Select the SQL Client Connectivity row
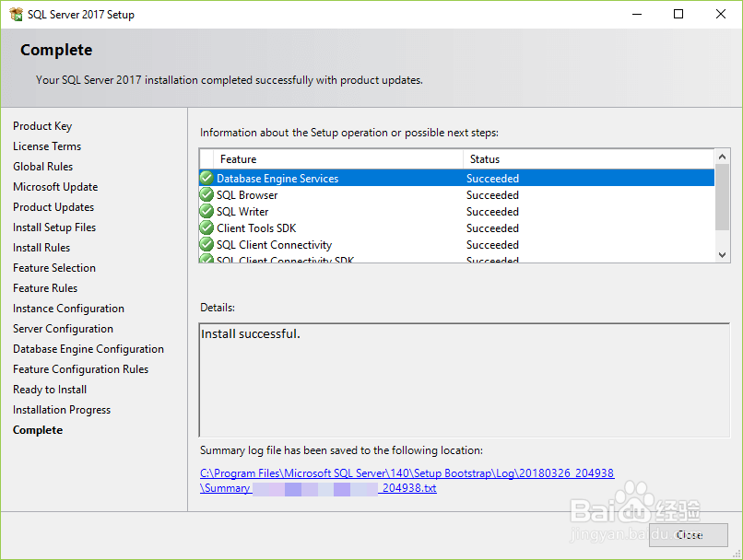 [x=457, y=244]
